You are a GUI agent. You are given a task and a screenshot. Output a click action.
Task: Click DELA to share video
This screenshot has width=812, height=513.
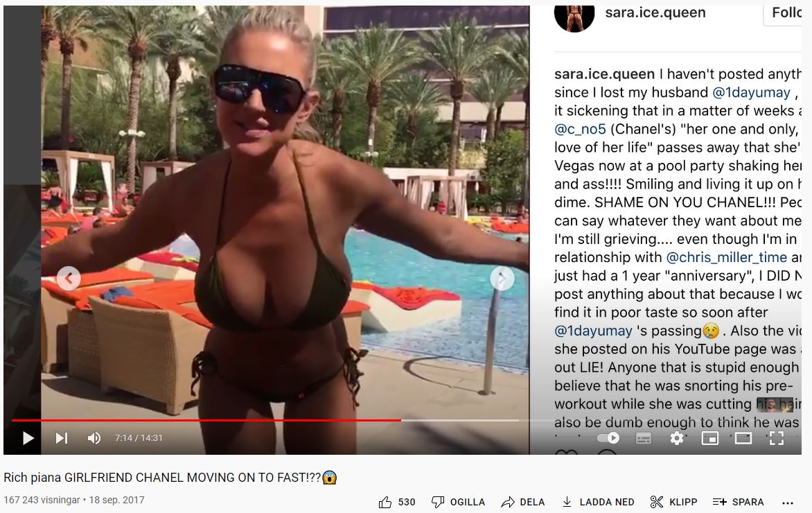(x=523, y=502)
